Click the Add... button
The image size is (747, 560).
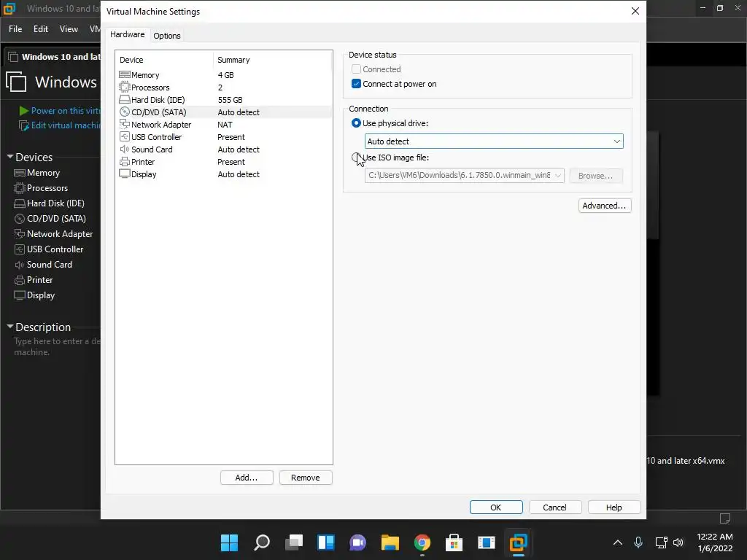[x=247, y=478]
